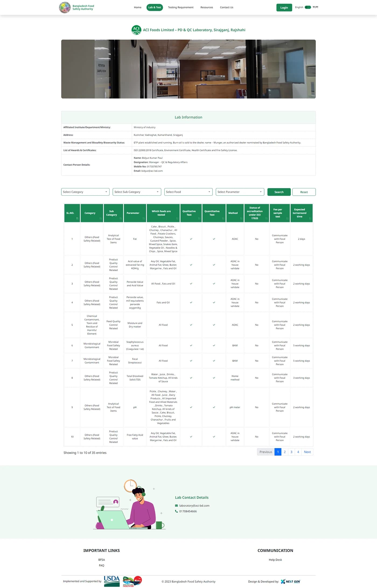Go to page 4 of entries
Viewport: 377px width, 588px height.
[298, 452]
